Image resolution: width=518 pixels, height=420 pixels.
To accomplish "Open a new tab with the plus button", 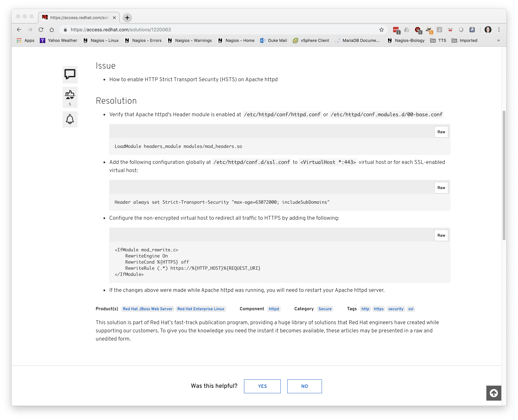I will [127, 17].
